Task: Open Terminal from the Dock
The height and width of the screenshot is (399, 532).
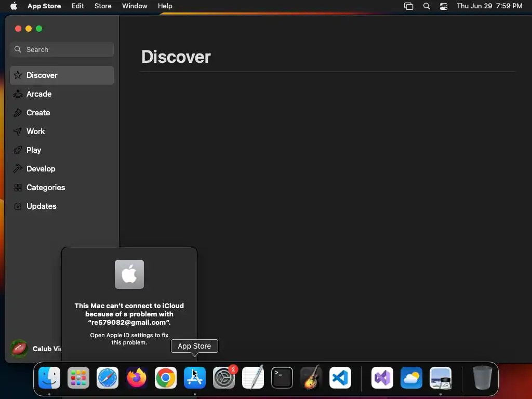Action: coord(282,378)
